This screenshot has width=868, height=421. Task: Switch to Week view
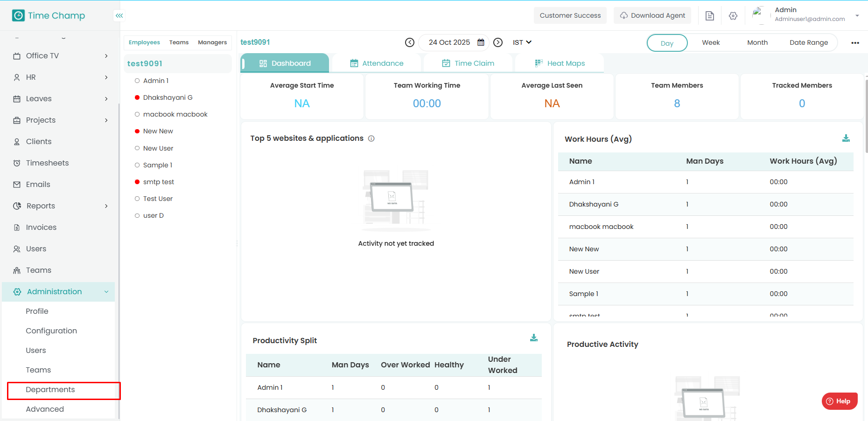coord(710,42)
